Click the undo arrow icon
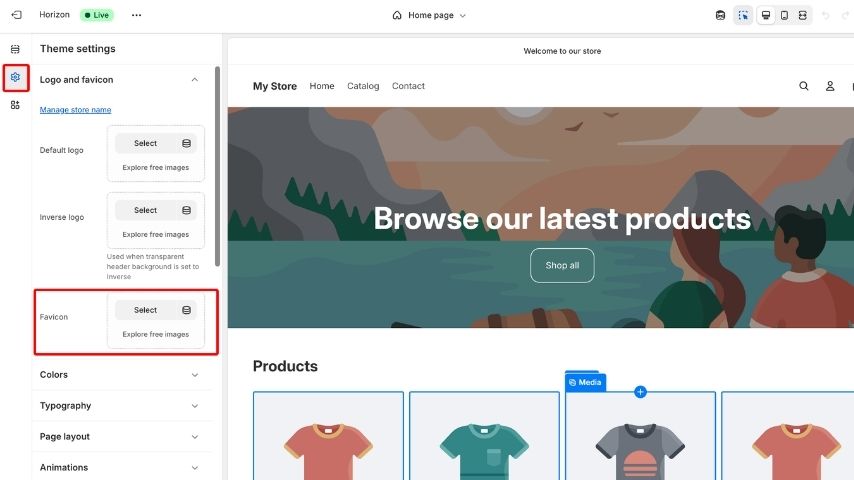The width and height of the screenshot is (854, 480). pyautogui.click(x=826, y=15)
